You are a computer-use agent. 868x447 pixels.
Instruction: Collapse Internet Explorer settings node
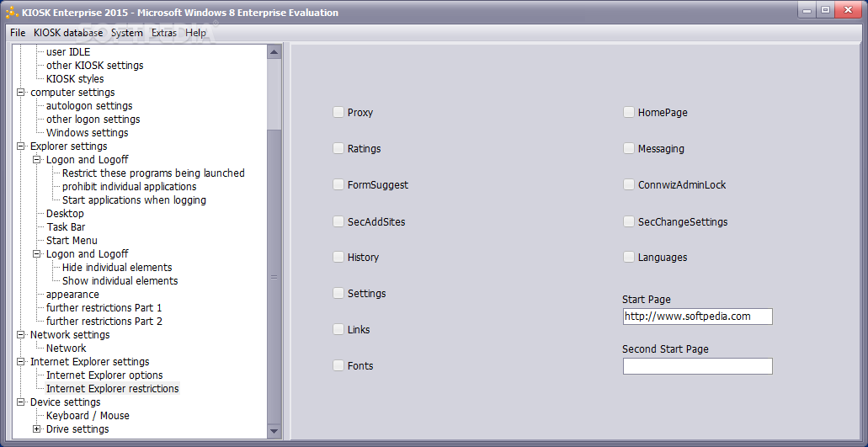21,362
